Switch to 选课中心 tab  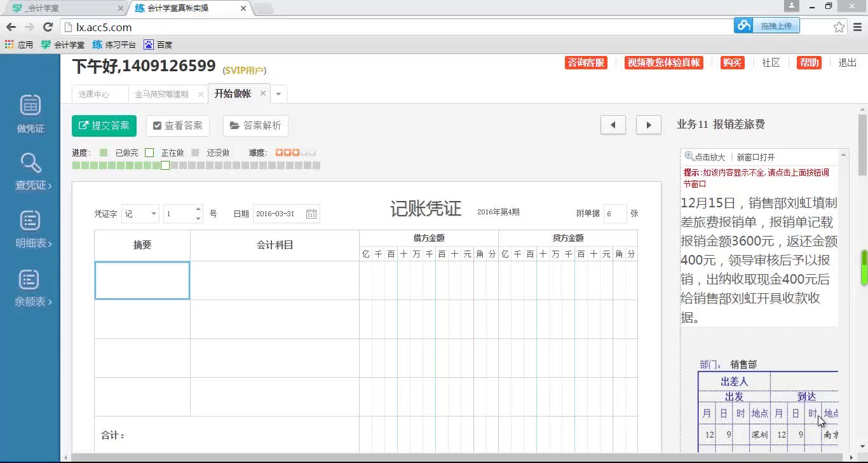(x=94, y=94)
